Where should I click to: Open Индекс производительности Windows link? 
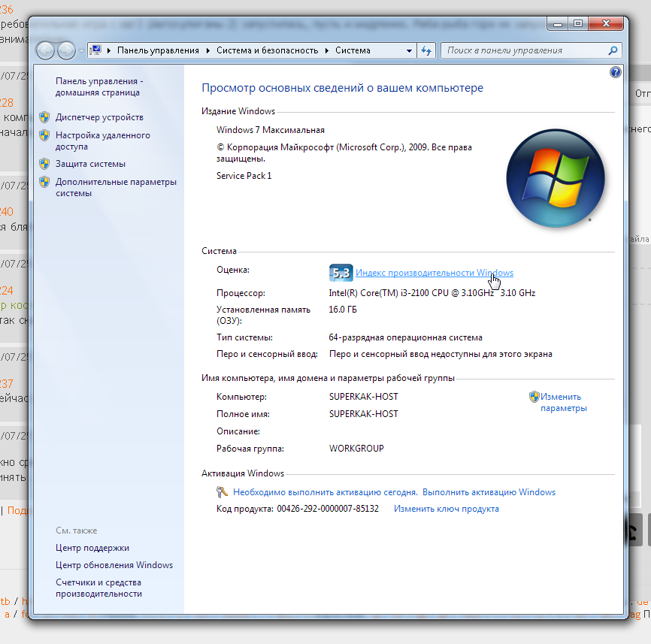(x=435, y=273)
